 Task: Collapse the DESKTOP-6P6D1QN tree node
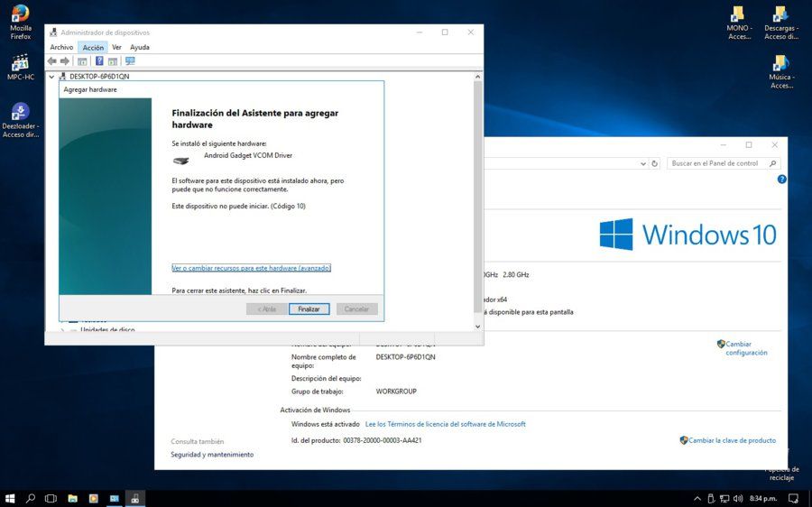click(x=51, y=77)
